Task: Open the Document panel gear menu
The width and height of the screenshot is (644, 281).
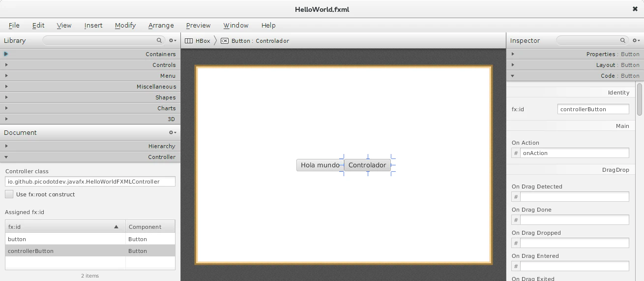Action: tap(172, 132)
